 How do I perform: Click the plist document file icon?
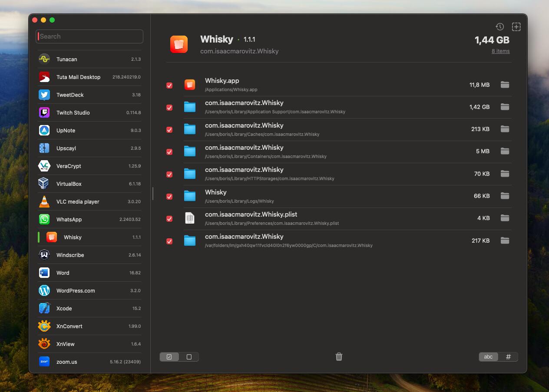[x=190, y=218]
